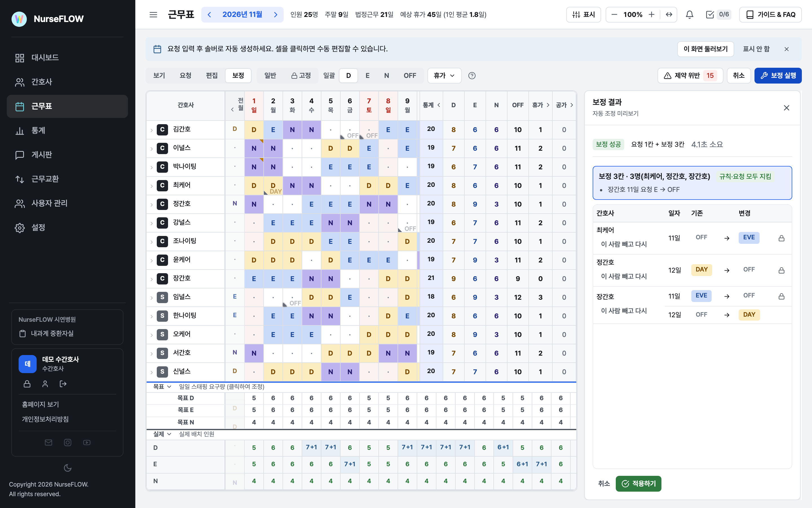Lock the 정간호 12일 change
Viewport: 812px width, 508px height.
point(782,270)
